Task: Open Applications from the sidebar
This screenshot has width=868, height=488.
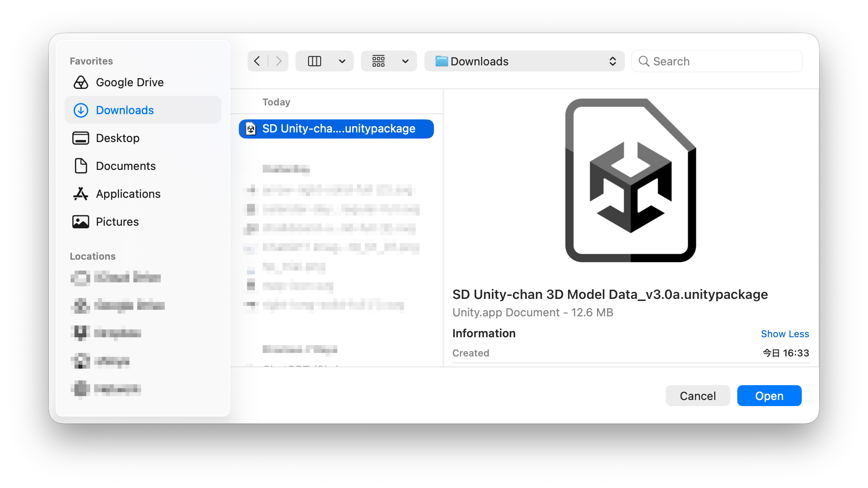Action: 143,194
